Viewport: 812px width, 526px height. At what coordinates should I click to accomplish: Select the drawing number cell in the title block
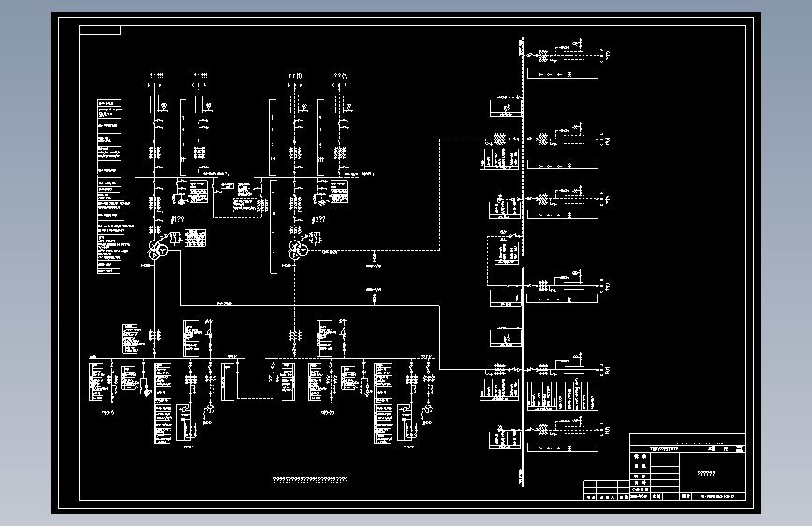click(717, 496)
